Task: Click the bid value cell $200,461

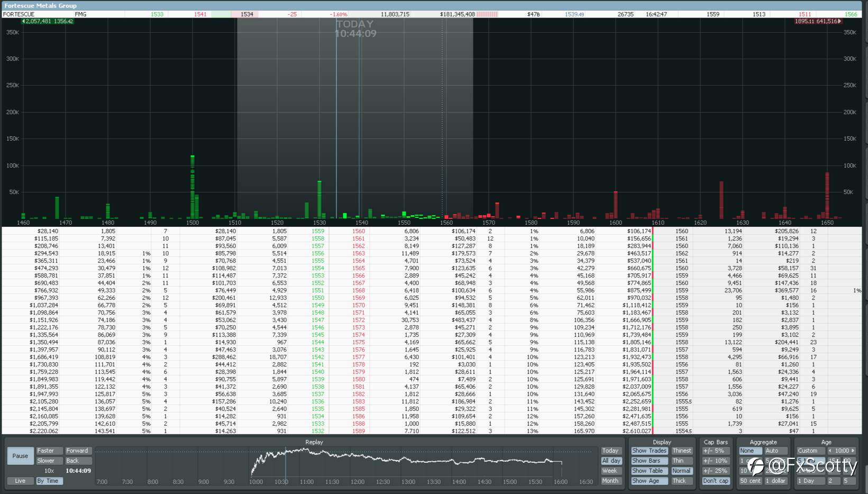Action: click(223, 298)
